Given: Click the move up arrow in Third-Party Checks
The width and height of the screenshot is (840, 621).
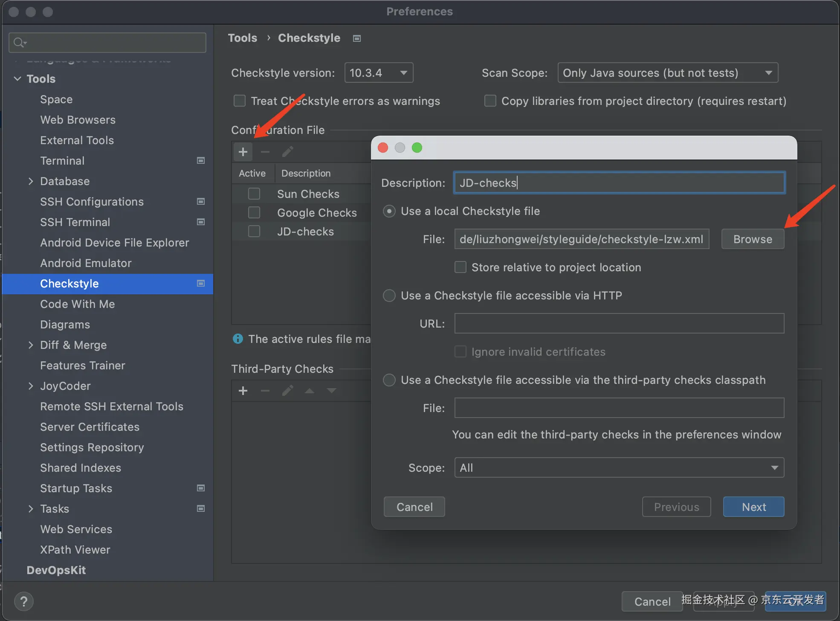Looking at the screenshot, I should [x=310, y=391].
